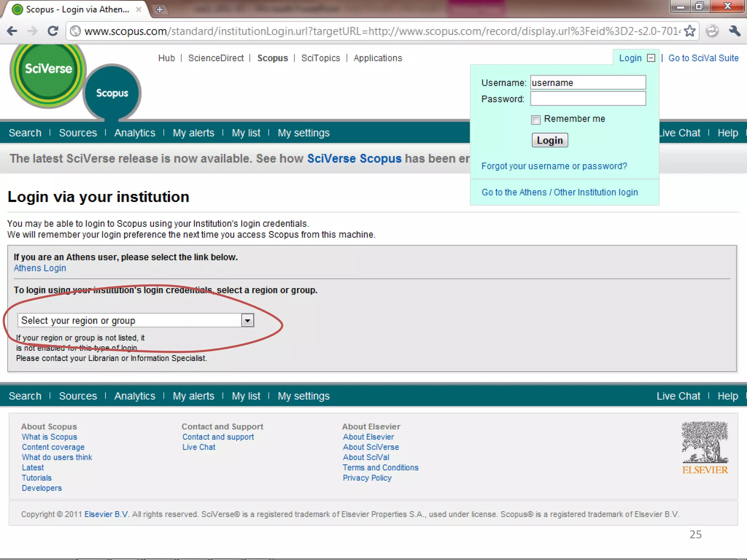
Task: Open About SciVerse footer link
Action: click(x=371, y=447)
